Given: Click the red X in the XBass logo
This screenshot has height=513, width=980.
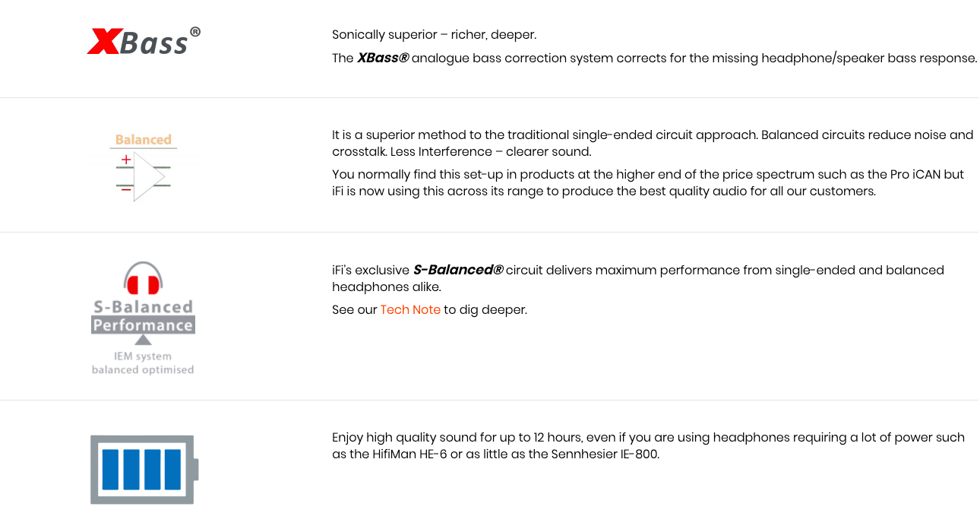Looking at the screenshot, I should [x=103, y=42].
